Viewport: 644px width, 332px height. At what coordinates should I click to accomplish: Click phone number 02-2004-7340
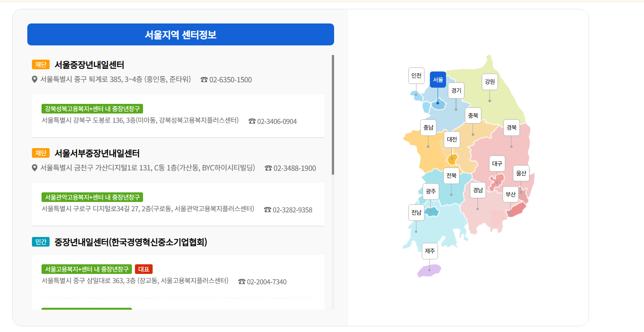267,282
